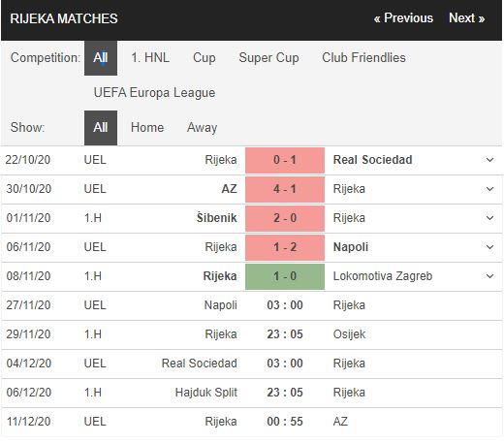Go to Previous matches page
This screenshot has width=504, height=443.
pos(403,18)
